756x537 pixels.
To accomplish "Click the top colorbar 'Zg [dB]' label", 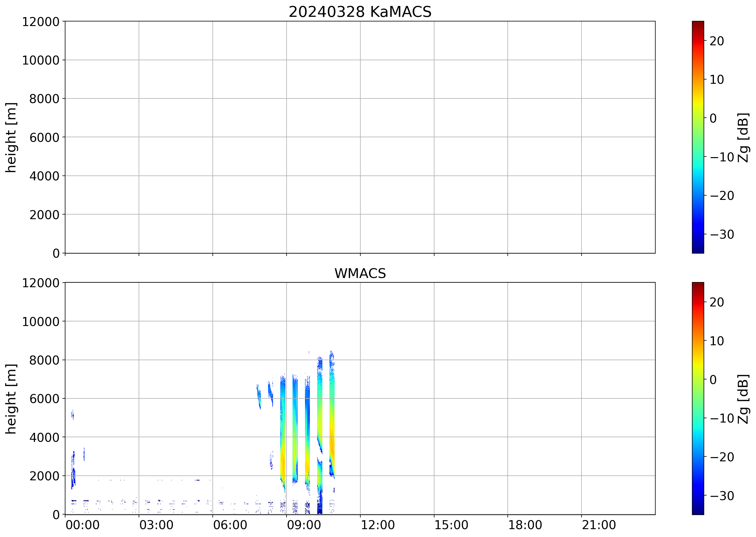I will (x=743, y=137).
